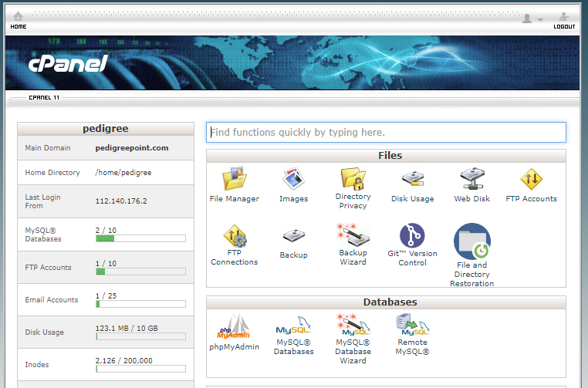Click the Disk Usage progress bar

click(x=140, y=336)
